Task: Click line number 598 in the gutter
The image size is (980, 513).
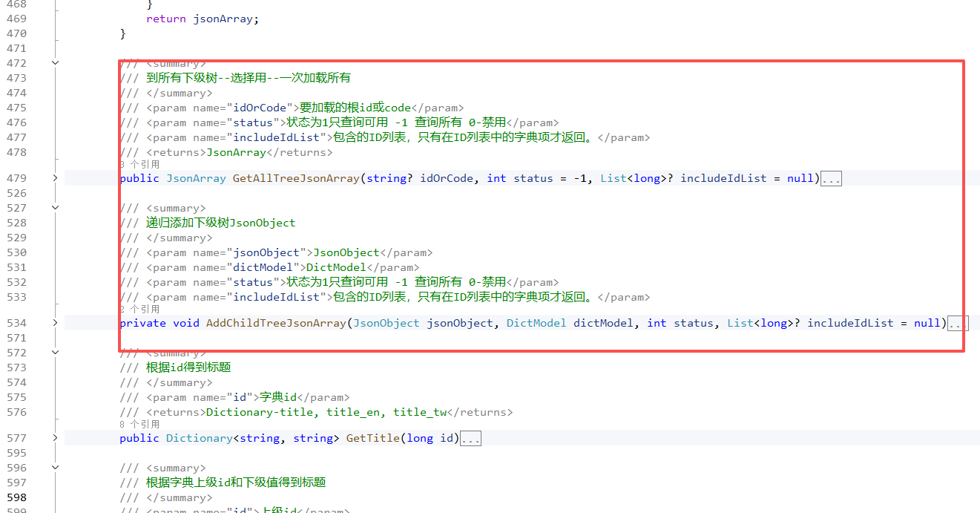Action: [x=16, y=497]
